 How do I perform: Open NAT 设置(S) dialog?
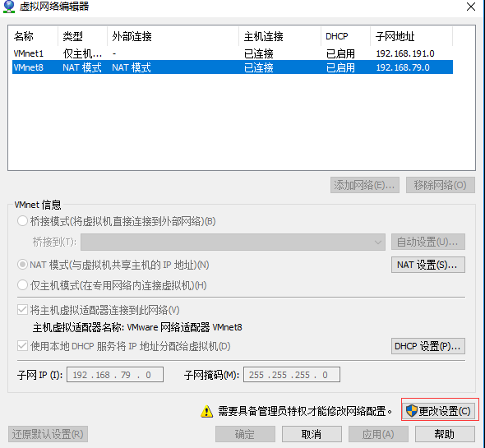pos(428,265)
